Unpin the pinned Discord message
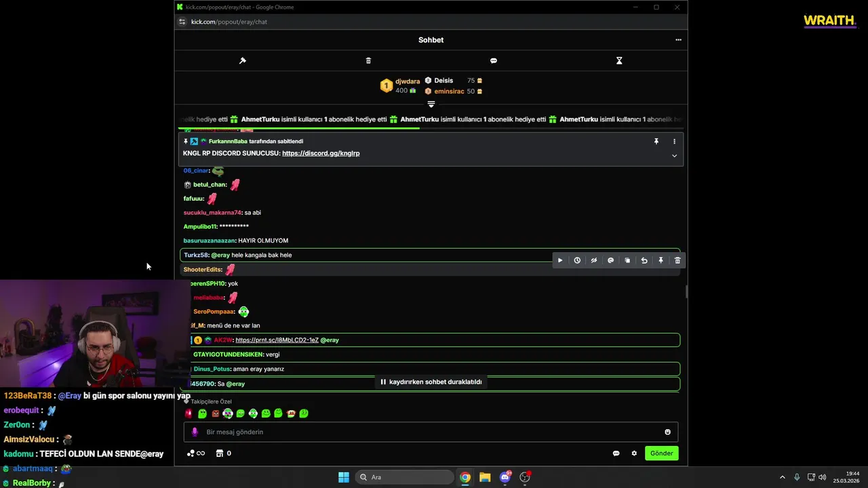Image resolution: width=868 pixels, height=488 pixels. [656, 142]
